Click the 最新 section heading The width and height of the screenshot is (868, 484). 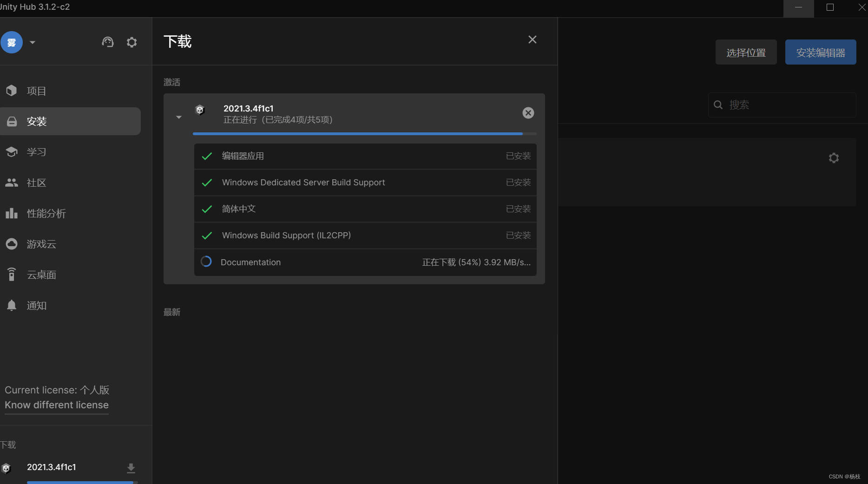(x=172, y=312)
